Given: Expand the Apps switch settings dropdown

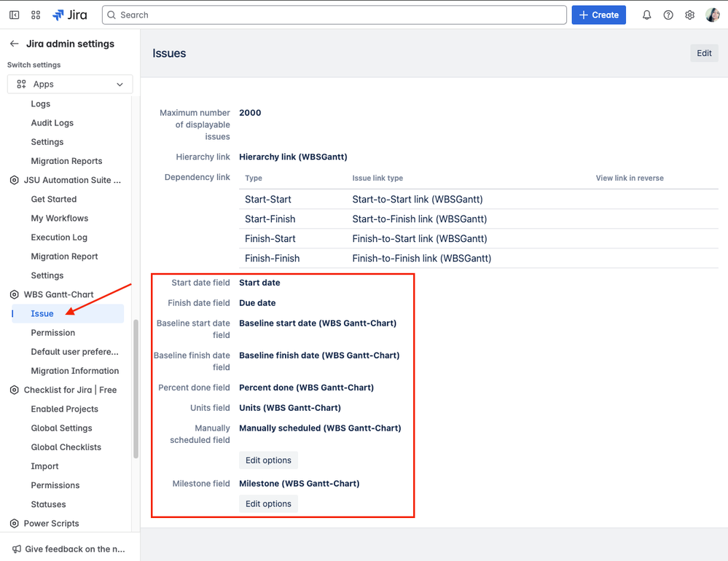Looking at the screenshot, I should [70, 84].
